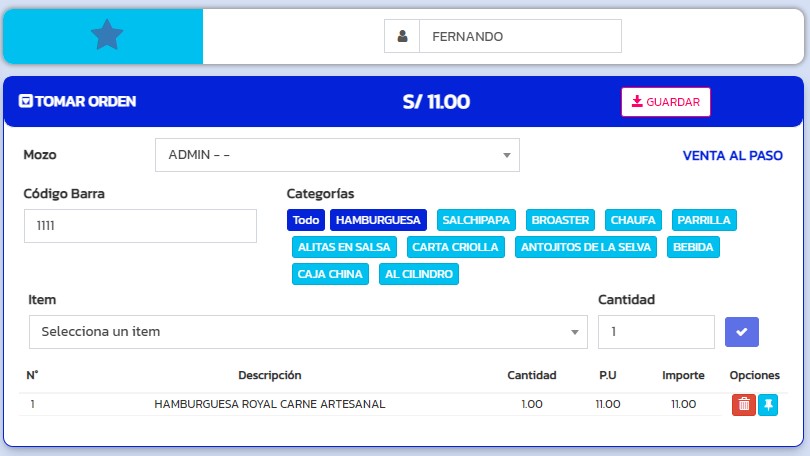810x456 pixels.
Task: Save the order with Guardar
Action: (x=665, y=102)
